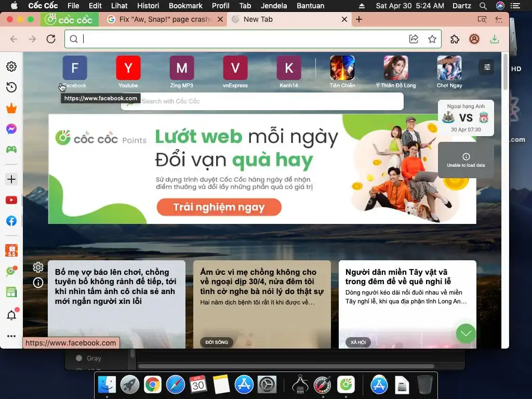
Task: Click the address bar input
Action: 244,39
